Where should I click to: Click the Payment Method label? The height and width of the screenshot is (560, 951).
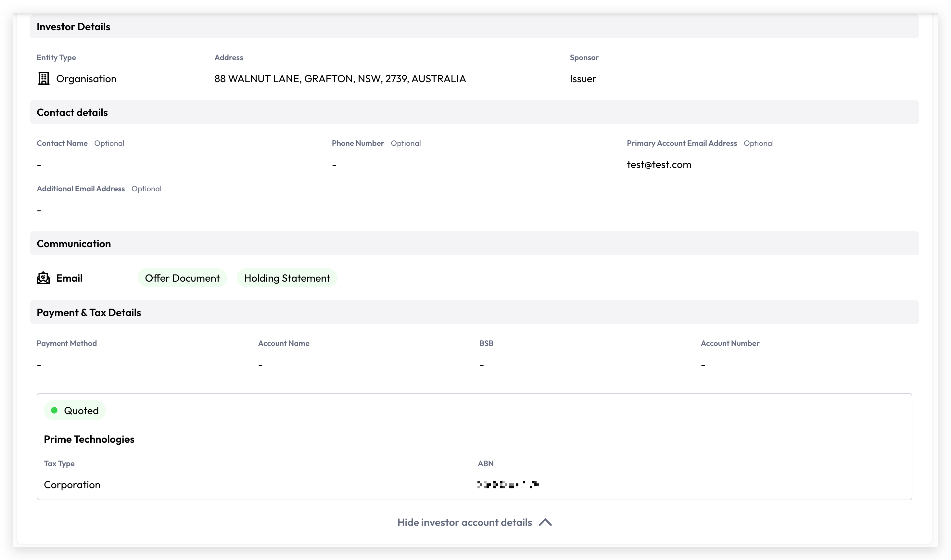coord(67,343)
